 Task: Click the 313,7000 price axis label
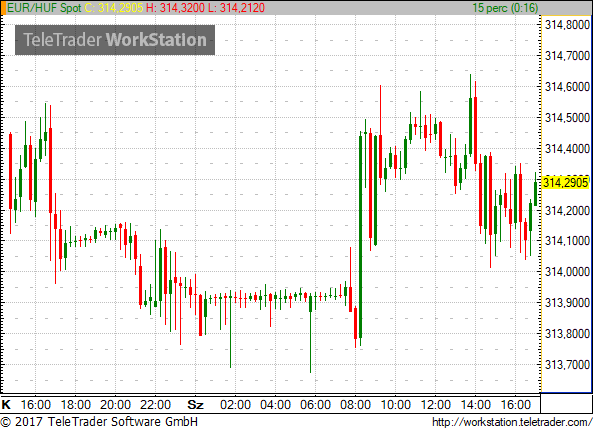pyautogui.click(x=567, y=365)
